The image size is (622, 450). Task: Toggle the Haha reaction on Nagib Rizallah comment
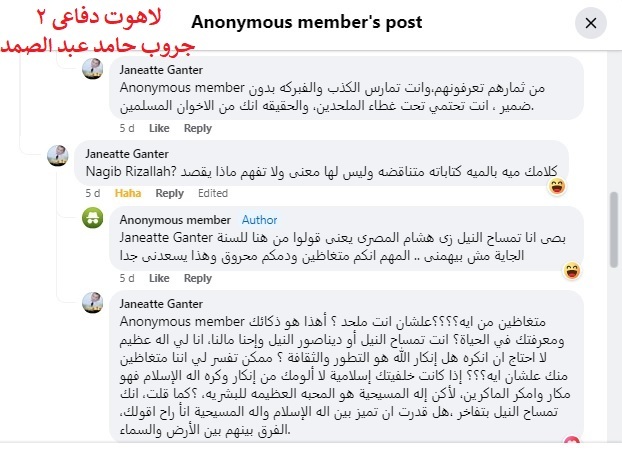coord(128,193)
